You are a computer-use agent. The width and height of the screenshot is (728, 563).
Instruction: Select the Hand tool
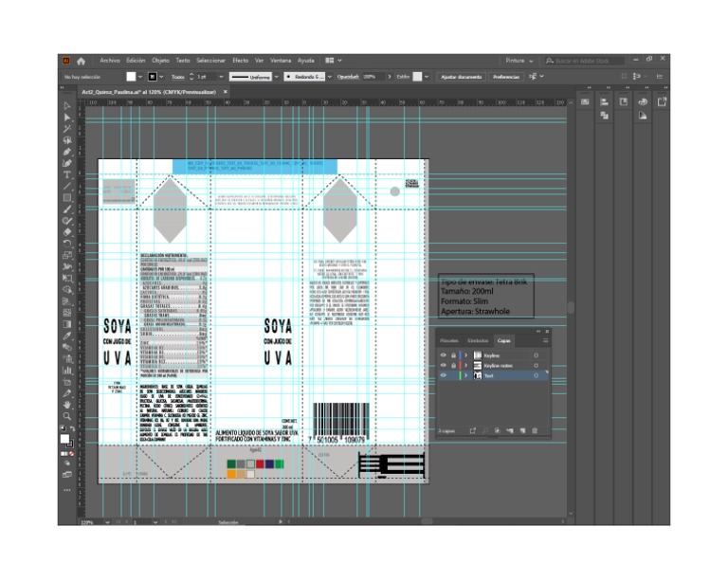tap(67, 405)
